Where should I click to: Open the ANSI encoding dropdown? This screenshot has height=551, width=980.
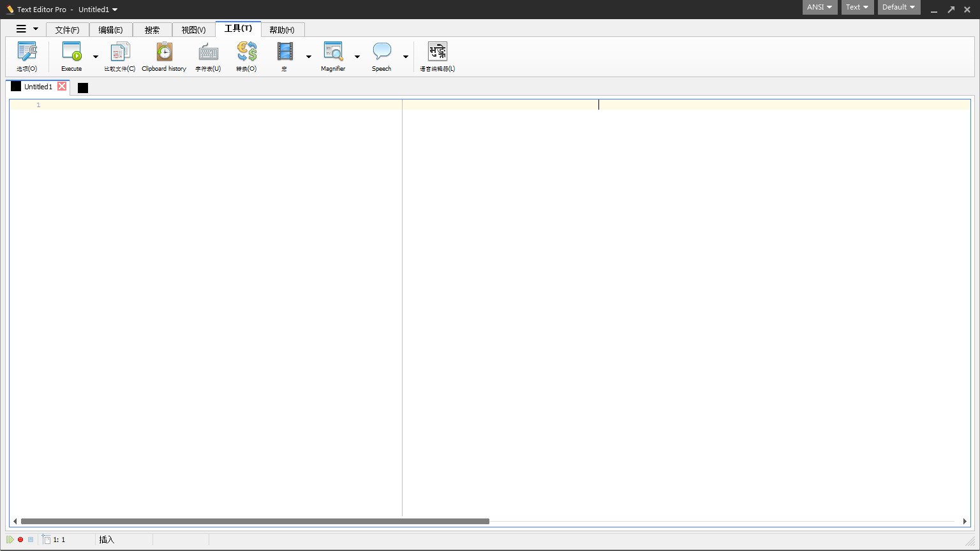point(819,7)
